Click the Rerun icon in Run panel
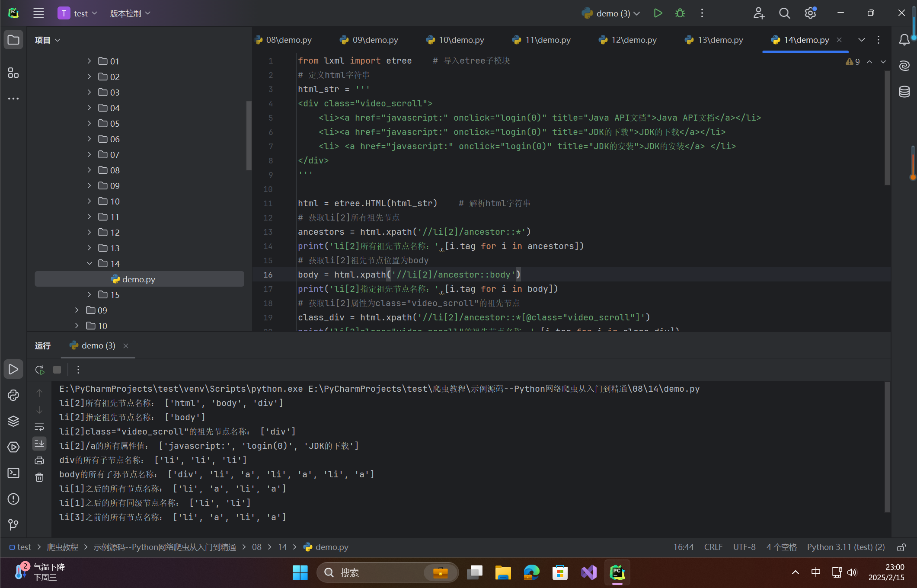 click(x=39, y=370)
